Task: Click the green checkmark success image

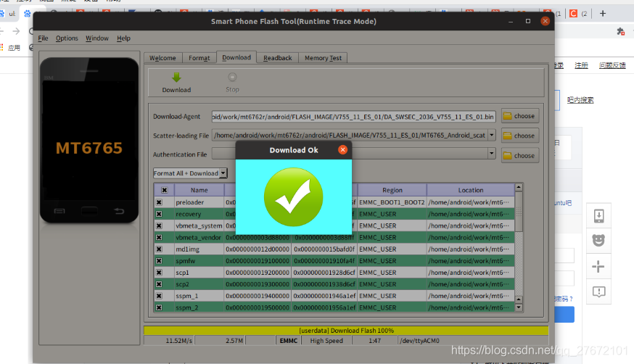Action: point(294,197)
